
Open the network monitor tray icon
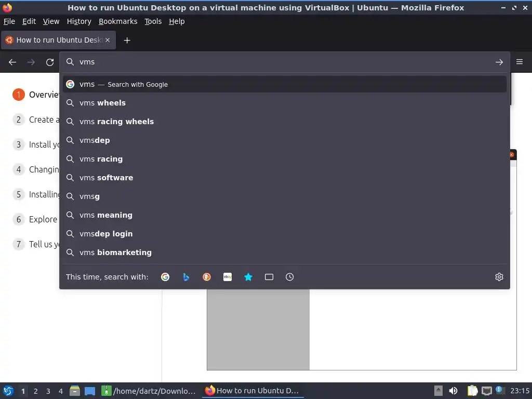[x=486, y=391]
